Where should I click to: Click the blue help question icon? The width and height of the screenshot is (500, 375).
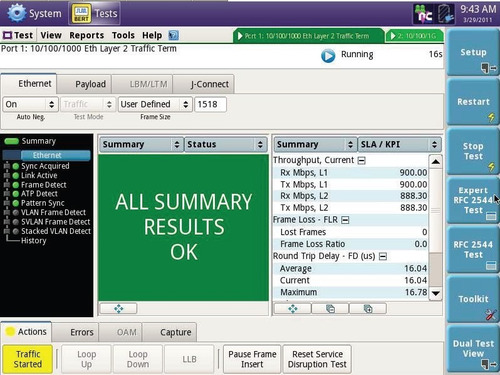173,35
